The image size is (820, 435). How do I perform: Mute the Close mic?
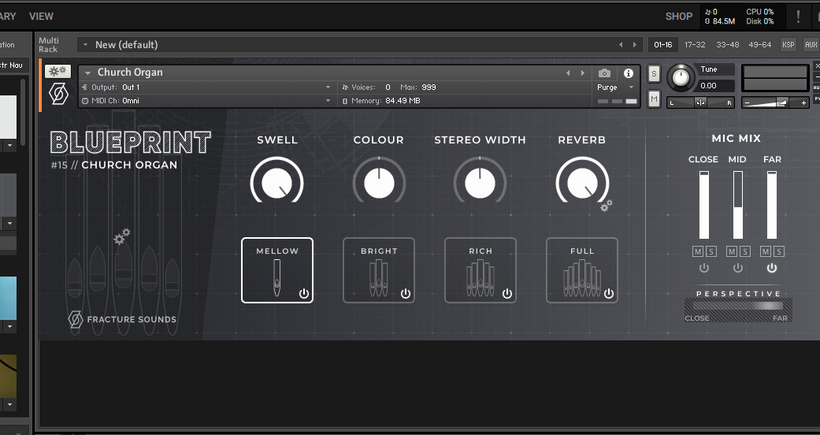pos(698,252)
